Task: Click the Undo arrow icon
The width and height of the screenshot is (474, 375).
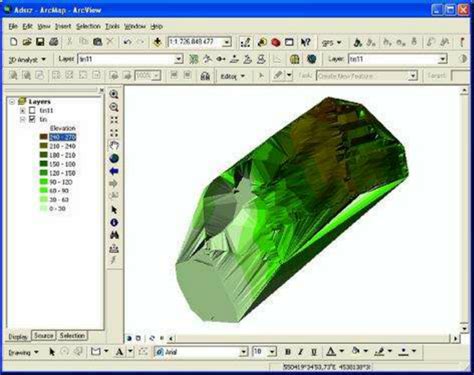Action: [x=127, y=42]
